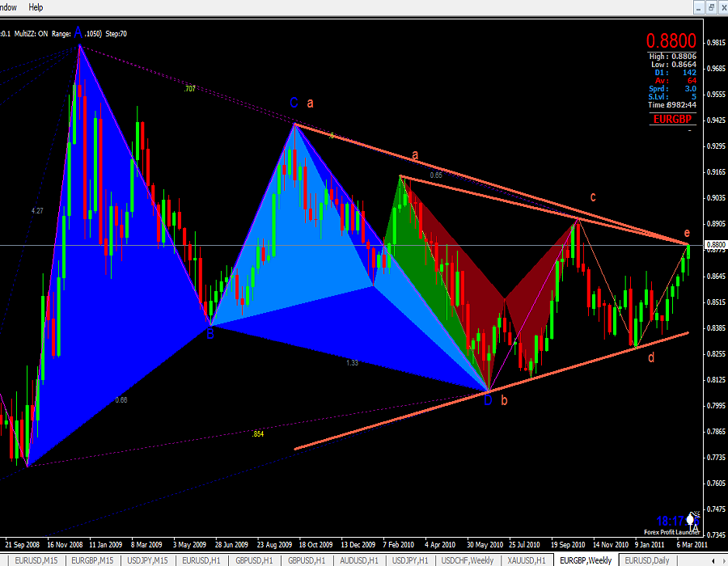Select blue pattern point label D

pos(488,400)
